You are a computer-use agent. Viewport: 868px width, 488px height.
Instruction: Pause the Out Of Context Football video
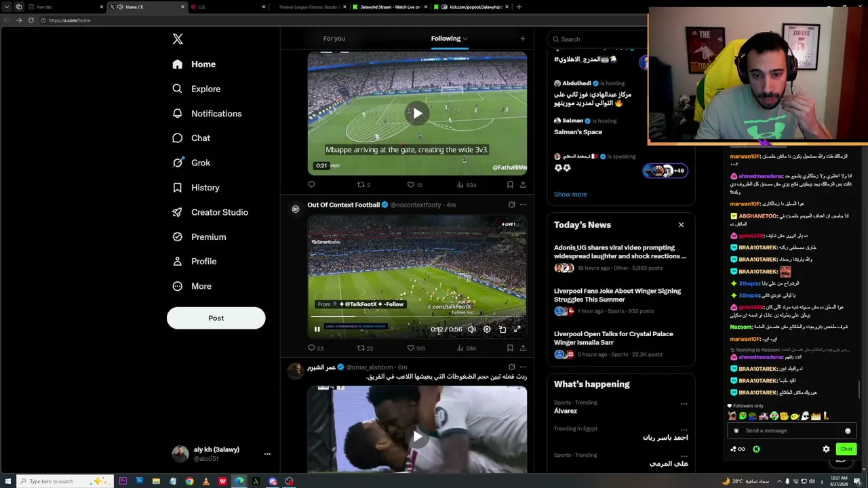point(317,329)
